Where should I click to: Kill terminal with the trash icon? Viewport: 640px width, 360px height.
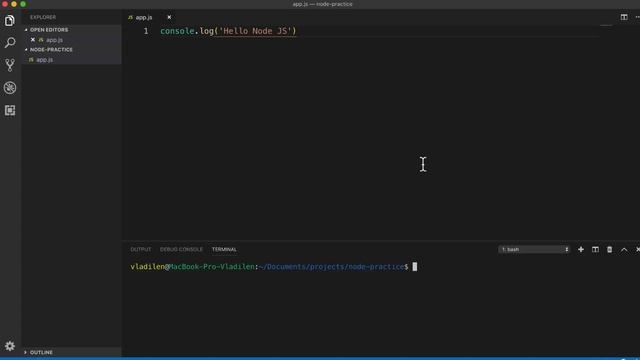coord(609,249)
